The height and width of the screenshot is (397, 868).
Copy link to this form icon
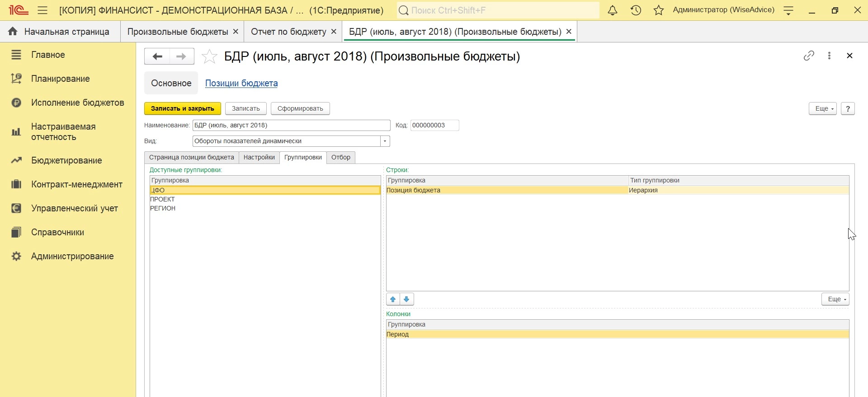pos(809,56)
